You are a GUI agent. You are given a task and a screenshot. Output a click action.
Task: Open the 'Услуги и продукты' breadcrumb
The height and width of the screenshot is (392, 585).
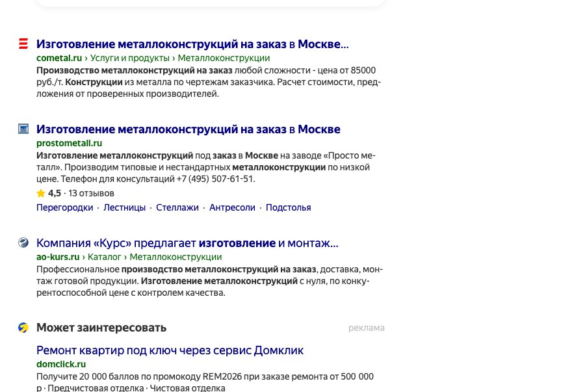pyautogui.click(x=130, y=59)
